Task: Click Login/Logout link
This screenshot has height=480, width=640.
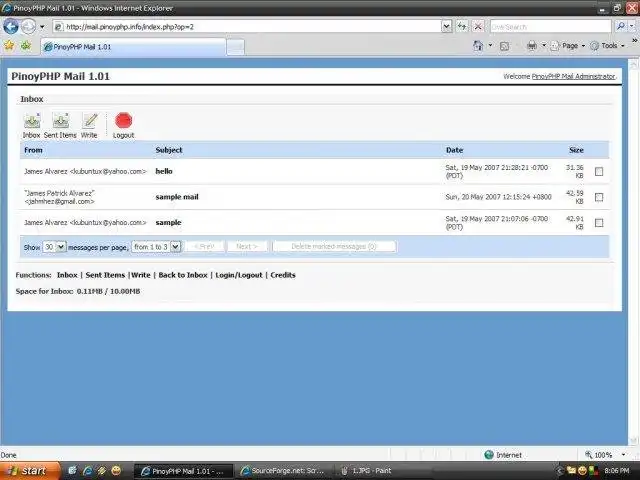Action: tap(239, 275)
